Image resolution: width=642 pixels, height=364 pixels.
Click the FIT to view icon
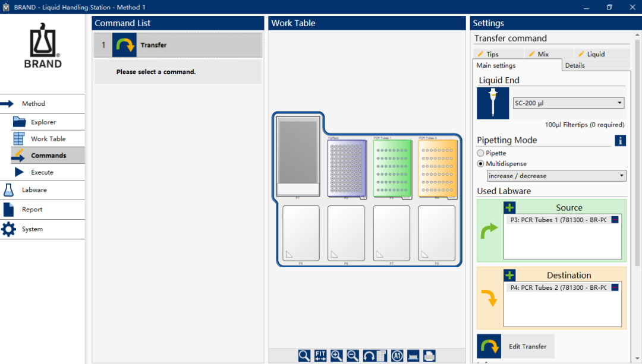320,356
